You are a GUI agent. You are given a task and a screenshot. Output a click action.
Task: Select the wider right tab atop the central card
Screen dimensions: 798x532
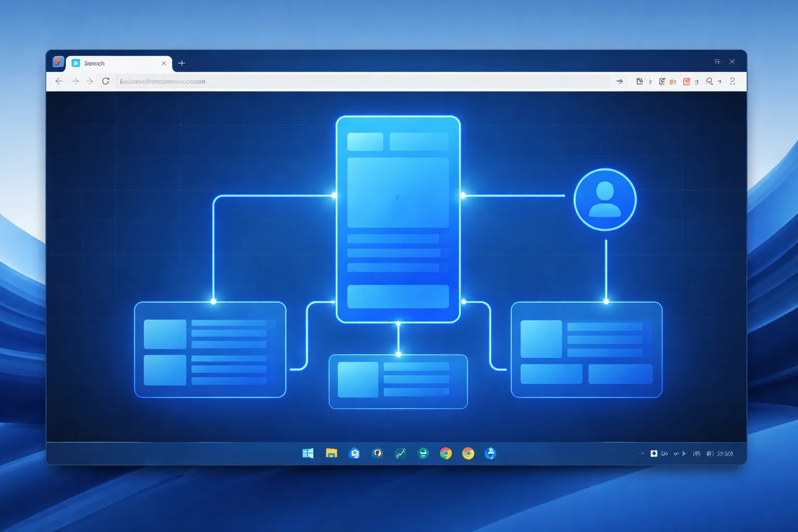tap(419, 142)
